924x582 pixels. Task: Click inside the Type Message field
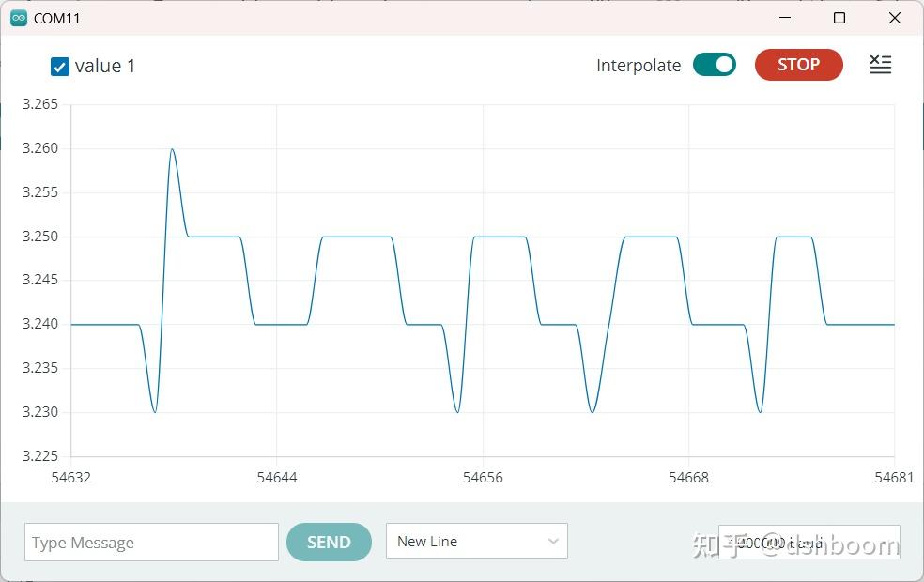coord(150,542)
